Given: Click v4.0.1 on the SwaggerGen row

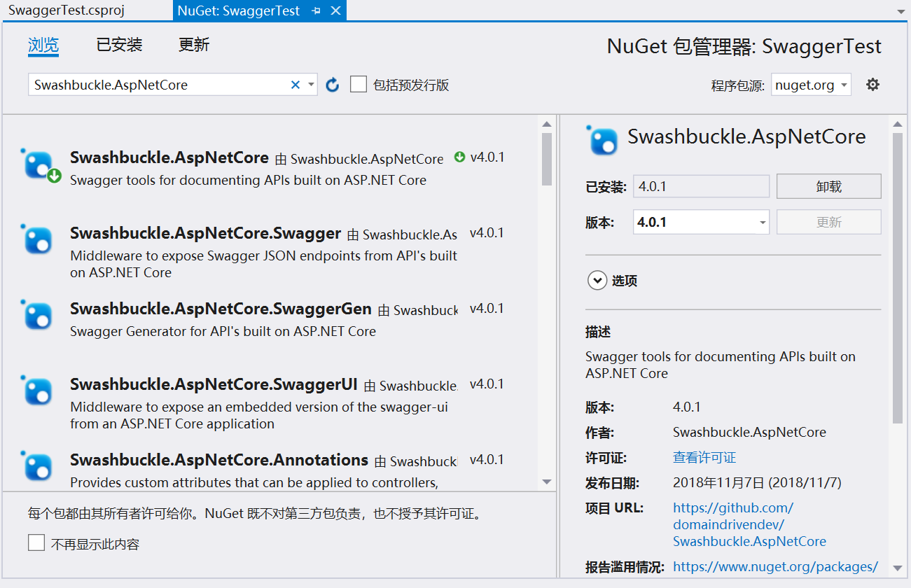Looking at the screenshot, I should click(x=487, y=309).
